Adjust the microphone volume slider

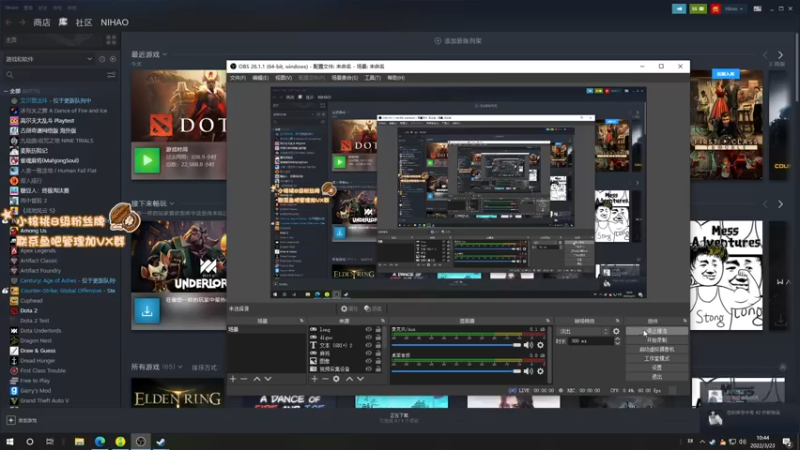click(x=456, y=345)
